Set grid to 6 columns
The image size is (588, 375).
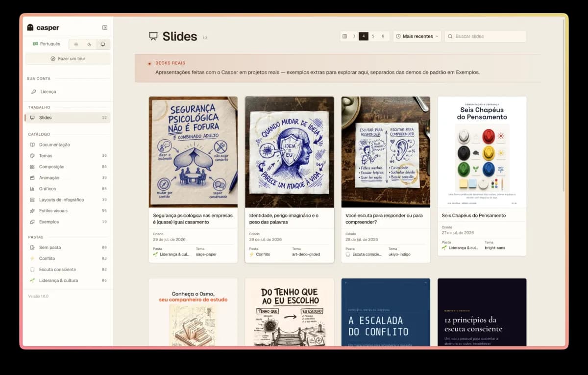[x=383, y=36]
